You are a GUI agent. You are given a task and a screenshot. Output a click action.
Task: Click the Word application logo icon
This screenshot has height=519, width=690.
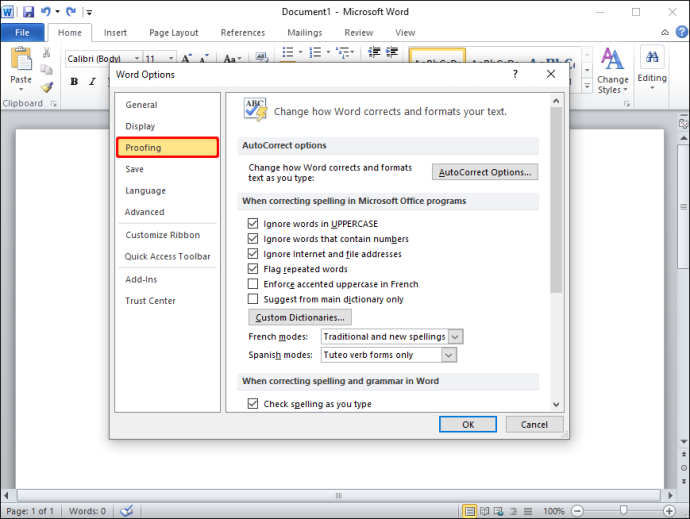(8, 11)
